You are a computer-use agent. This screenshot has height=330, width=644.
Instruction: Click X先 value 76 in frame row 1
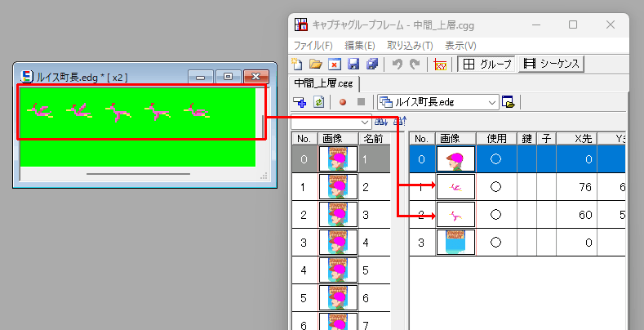tap(584, 187)
